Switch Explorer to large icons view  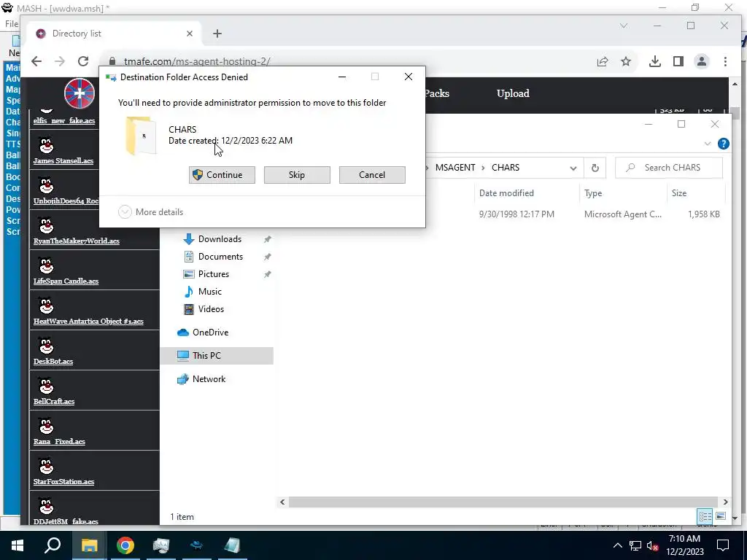pyautogui.click(x=721, y=516)
